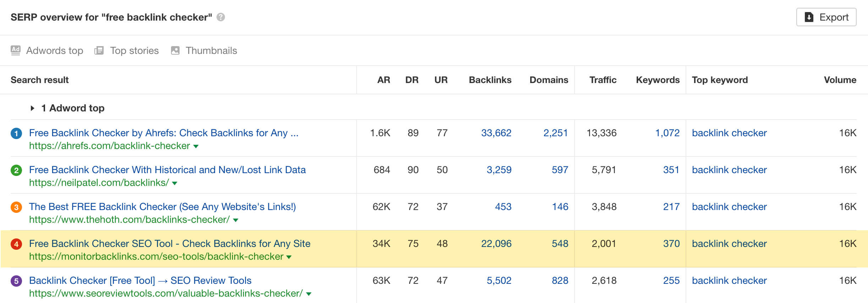Image resolution: width=868 pixels, height=303 pixels.
Task: Toggle Top stories filter
Action: pos(127,50)
